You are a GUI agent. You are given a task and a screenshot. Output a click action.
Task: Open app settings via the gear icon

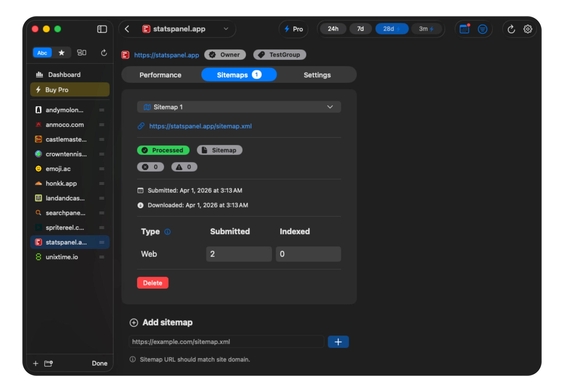(528, 29)
